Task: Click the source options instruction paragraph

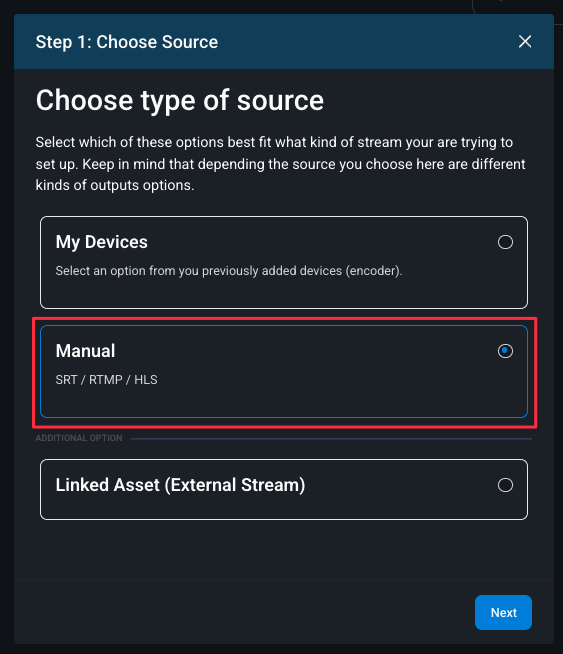Action: click(x=280, y=164)
